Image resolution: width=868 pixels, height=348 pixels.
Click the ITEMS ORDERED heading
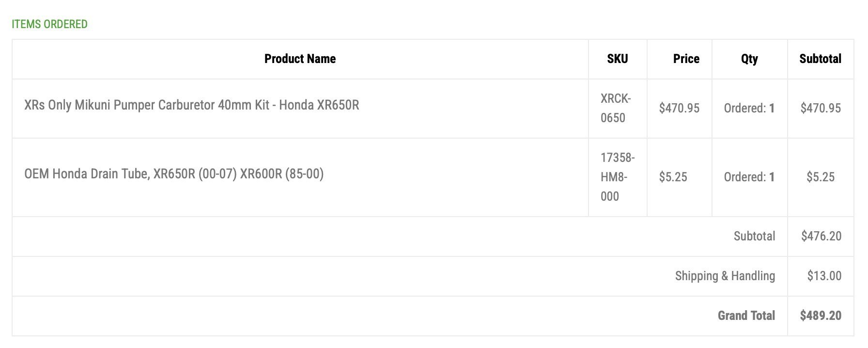point(49,24)
